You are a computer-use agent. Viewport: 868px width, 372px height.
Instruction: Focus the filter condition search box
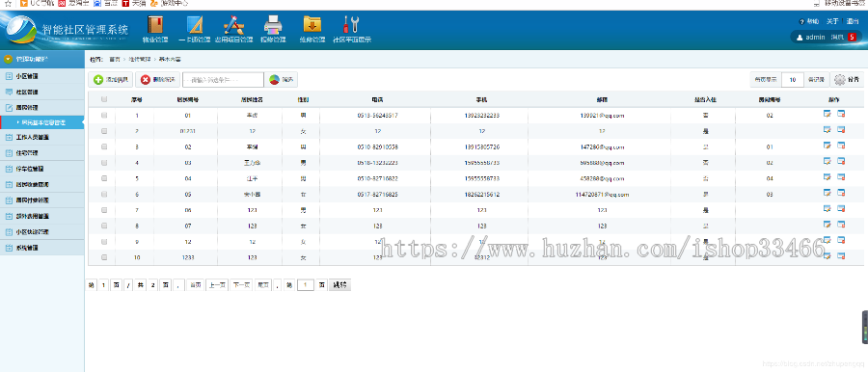pyautogui.click(x=223, y=80)
